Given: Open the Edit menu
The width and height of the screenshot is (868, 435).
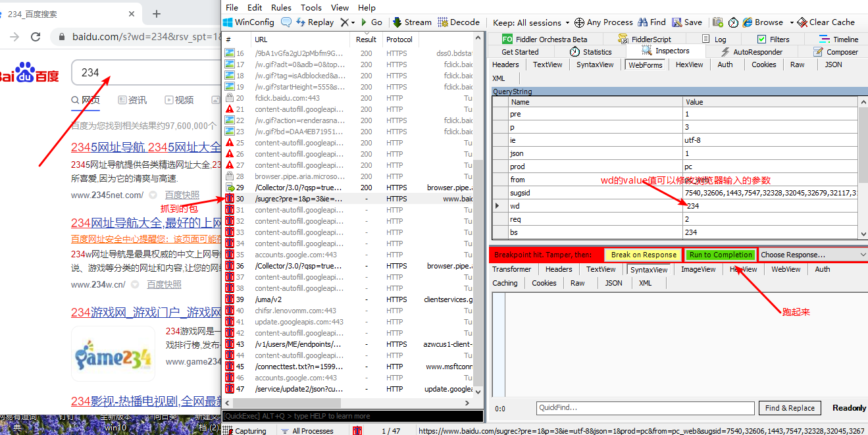Looking at the screenshot, I should click(255, 7).
